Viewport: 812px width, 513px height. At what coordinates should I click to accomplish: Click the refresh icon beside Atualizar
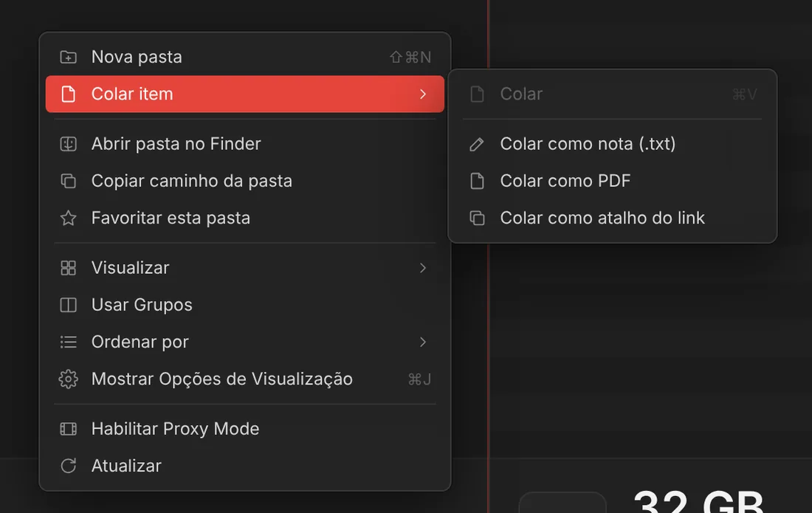tap(69, 466)
